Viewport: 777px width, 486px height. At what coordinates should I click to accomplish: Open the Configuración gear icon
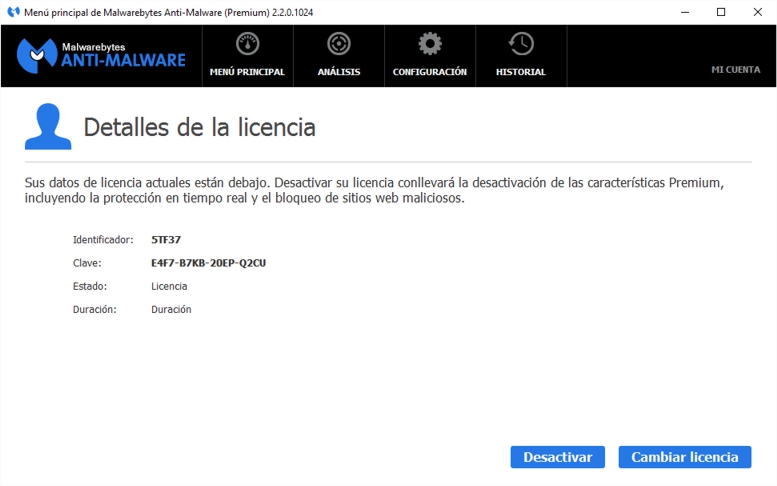(x=430, y=44)
